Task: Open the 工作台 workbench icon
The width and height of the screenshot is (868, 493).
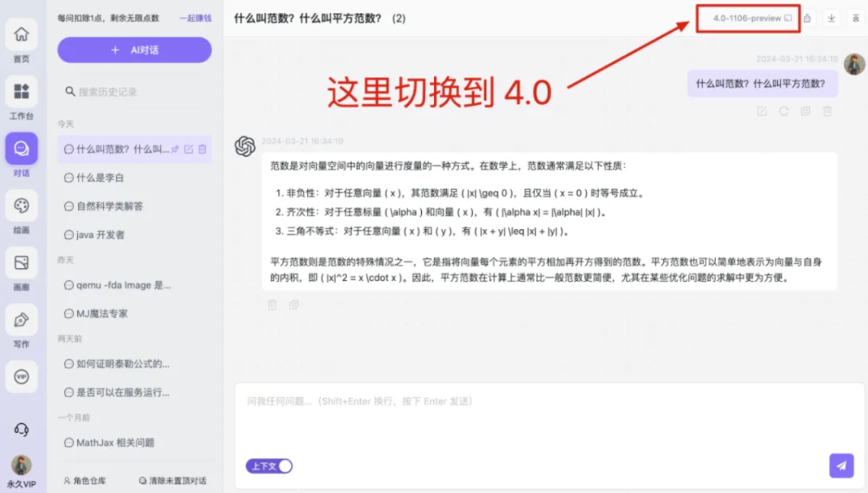Action: pos(22,92)
